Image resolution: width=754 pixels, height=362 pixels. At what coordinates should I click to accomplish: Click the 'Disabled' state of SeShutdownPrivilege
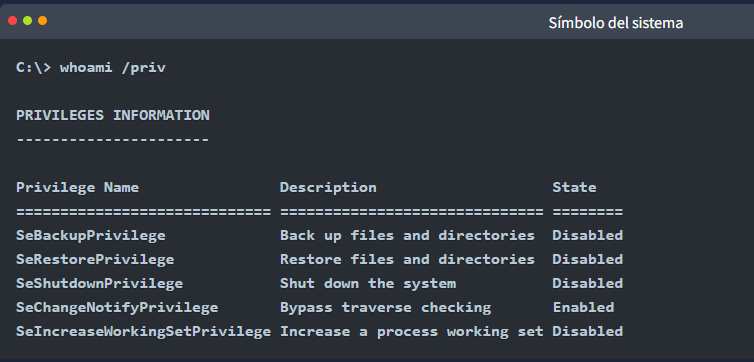click(588, 284)
